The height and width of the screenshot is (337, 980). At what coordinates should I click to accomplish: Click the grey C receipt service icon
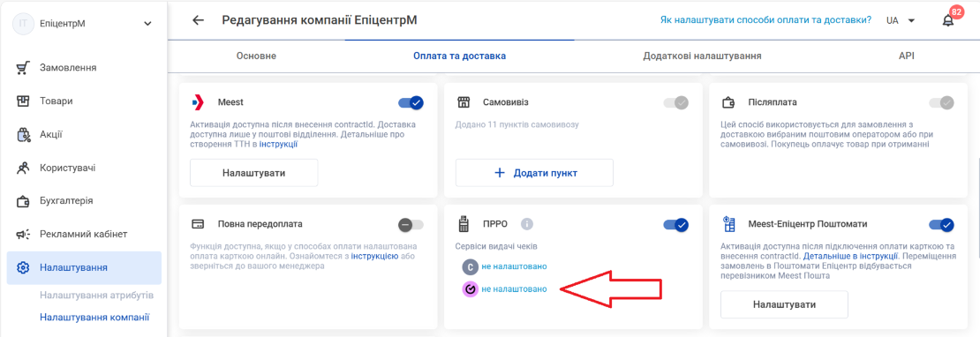(x=470, y=267)
